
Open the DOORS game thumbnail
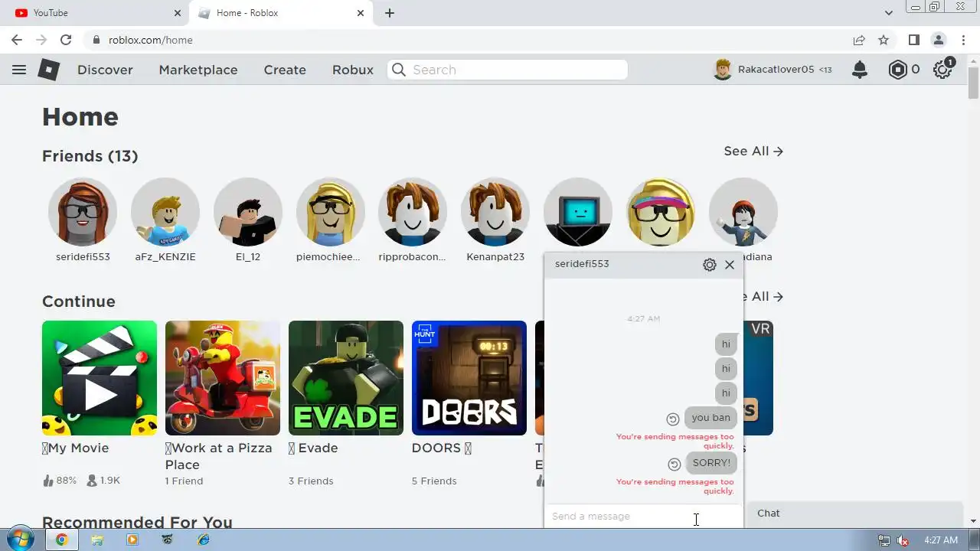469,378
